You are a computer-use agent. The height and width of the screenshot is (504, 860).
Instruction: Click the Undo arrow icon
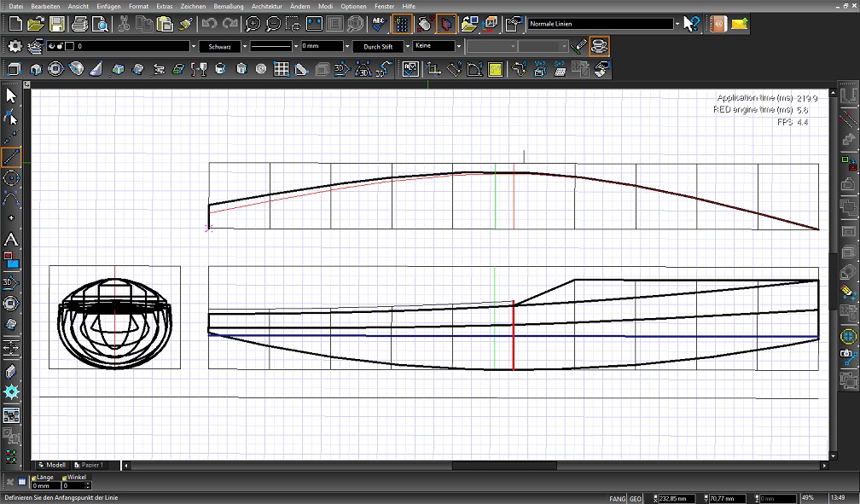click(209, 24)
